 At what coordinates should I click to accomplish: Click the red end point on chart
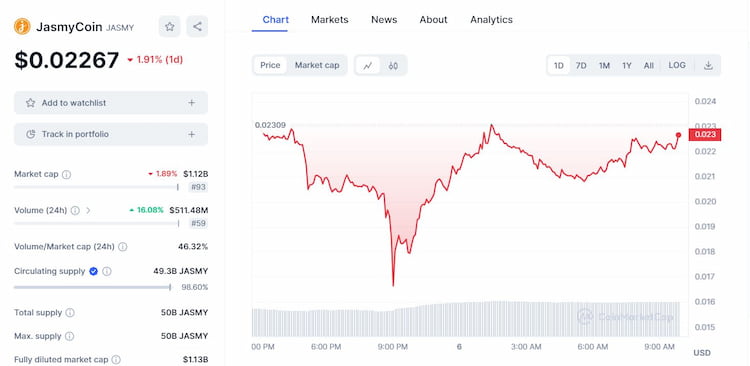[x=678, y=135]
